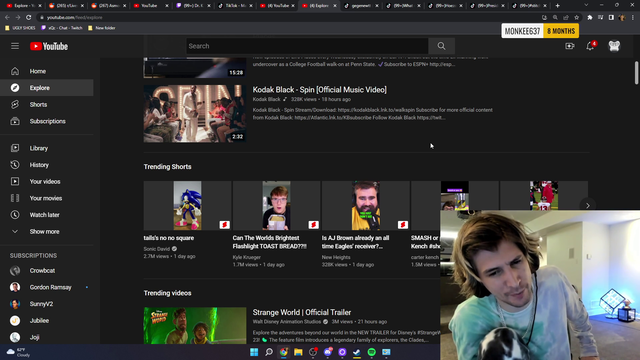Screen dimensions: 640x360
Task: Click Sonic David channel name
Action: tap(157, 249)
